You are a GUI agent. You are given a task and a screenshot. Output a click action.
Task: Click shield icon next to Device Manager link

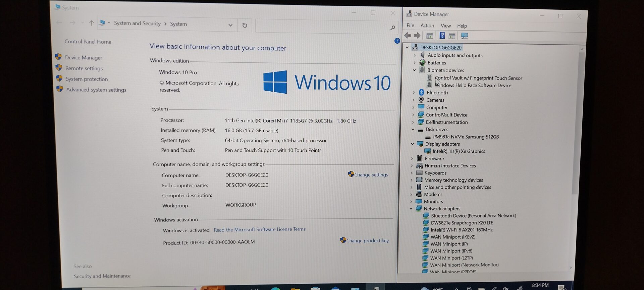(58, 57)
